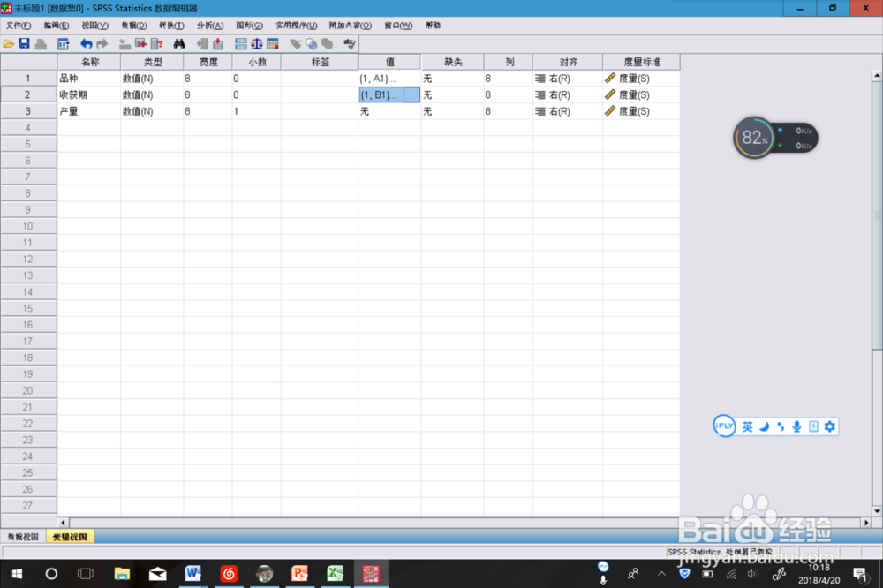Select row header number 3

28,111
